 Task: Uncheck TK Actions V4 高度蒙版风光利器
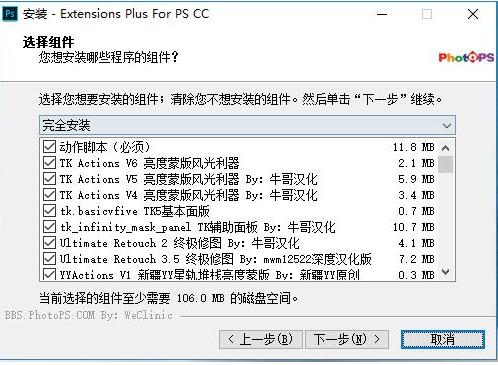point(49,195)
